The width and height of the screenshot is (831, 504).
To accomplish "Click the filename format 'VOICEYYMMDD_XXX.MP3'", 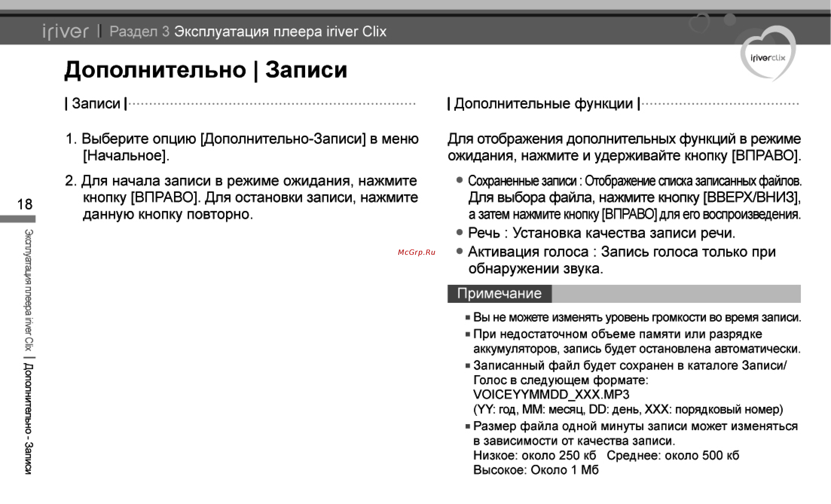I will pyautogui.click(x=551, y=394).
